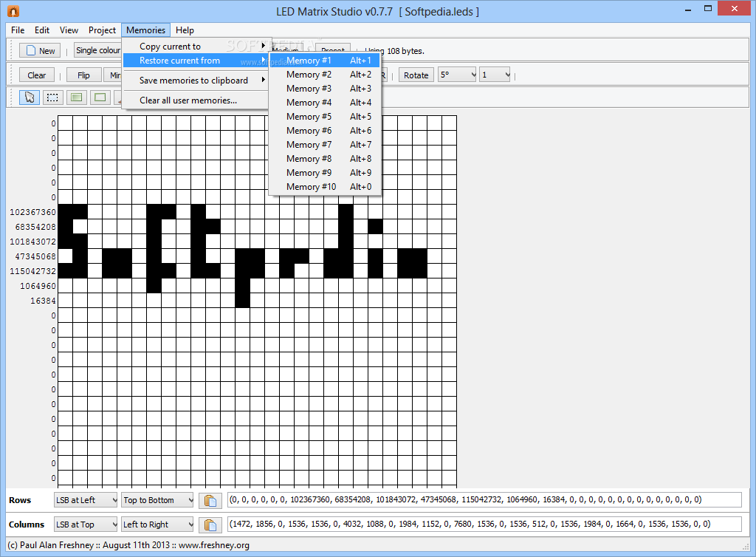Open the rotation count dropdown showing 1
The width and height of the screenshot is (756, 557).
[x=495, y=75]
